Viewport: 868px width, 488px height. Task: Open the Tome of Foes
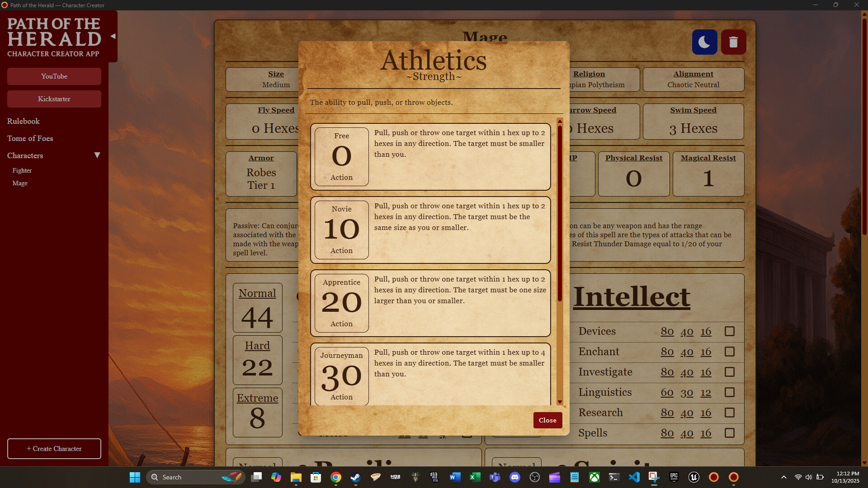coord(30,138)
